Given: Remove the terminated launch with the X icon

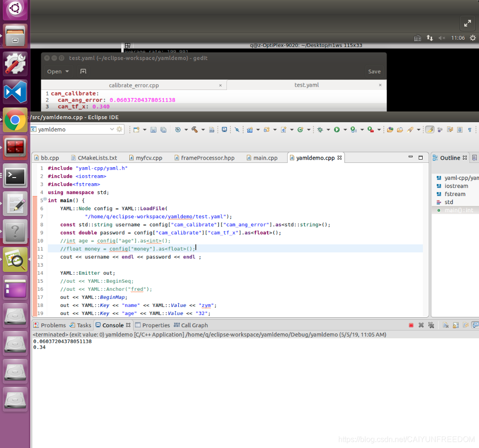Looking at the screenshot, I should 421,325.
